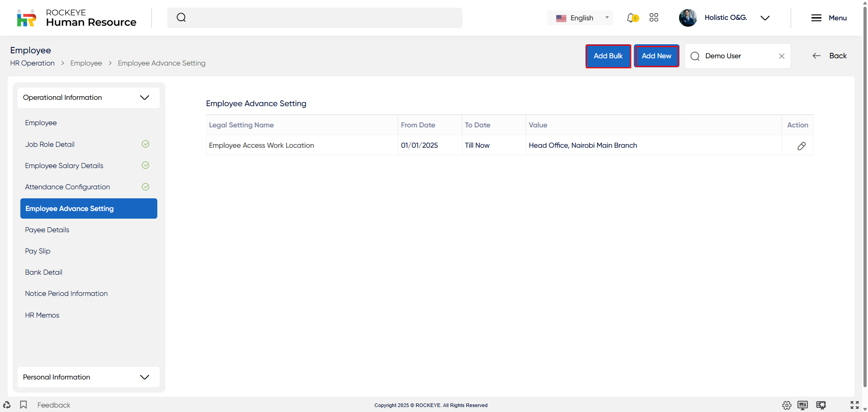The width and height of the screenshot is (868, 412).
Task: Open Employee breadcrumb link
Action: (86, 63)
